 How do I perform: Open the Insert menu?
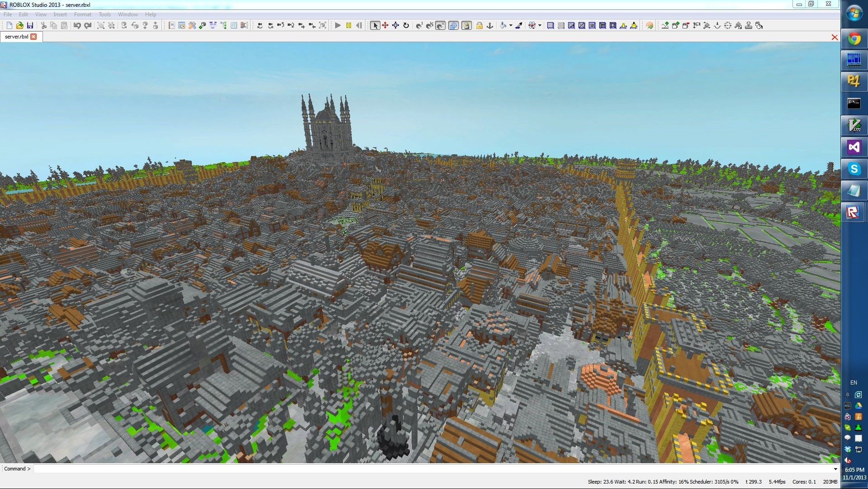pyautogui.click(x=60, y=14)
